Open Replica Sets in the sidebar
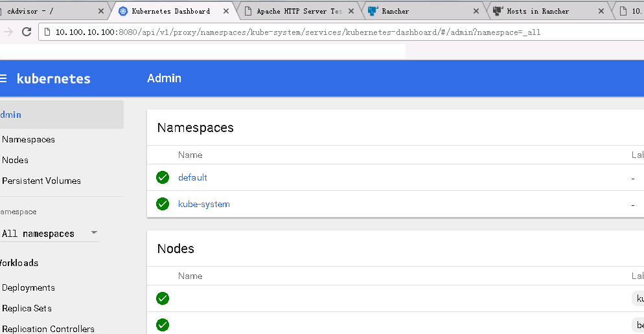This screenshot has height=334, width=644. (27, 308)
